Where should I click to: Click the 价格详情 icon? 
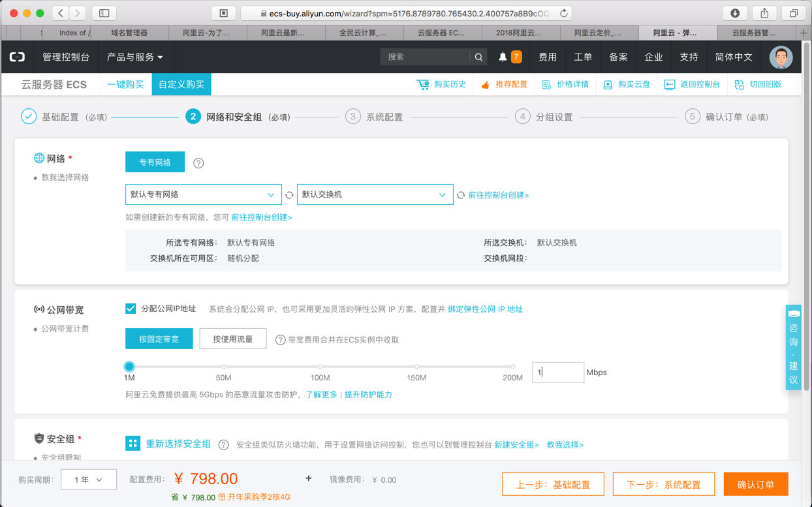pos(546,85)
